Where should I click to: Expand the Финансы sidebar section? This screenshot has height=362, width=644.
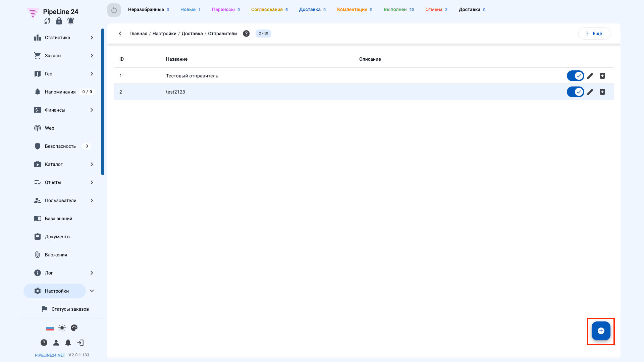92,110
